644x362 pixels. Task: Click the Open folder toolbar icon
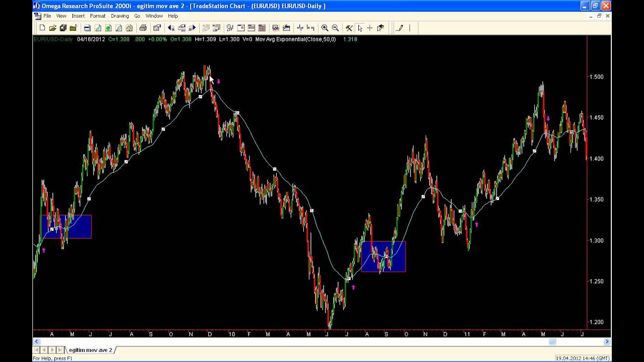click(x=52, y=28)
